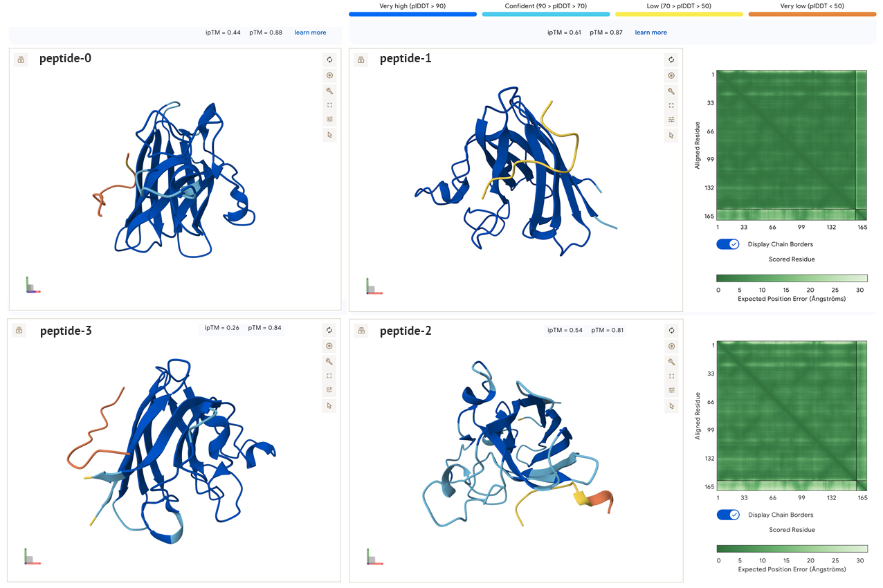The image size is (883, 588).
Task: Click the XYZ axis gizmo in peptide-0 viewer
Action: click(x=33, y=285)
